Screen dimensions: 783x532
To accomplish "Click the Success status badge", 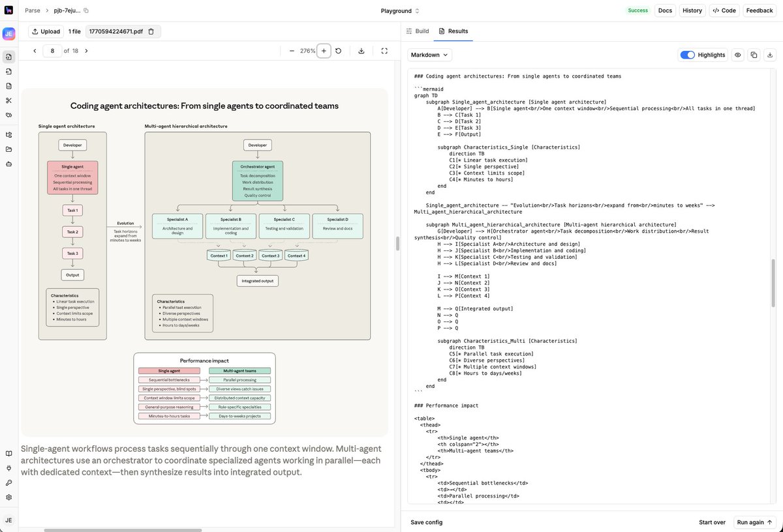I will pos(638,10).
